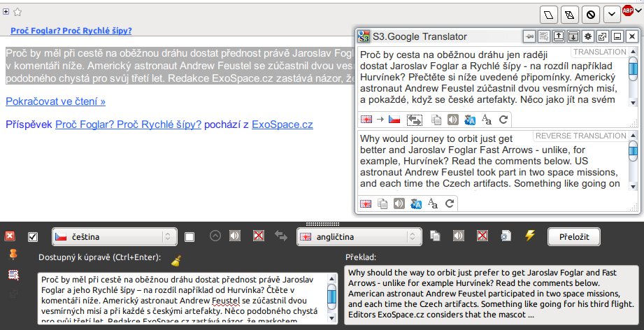Click the Translation panel scrollbar thumb

634,68
